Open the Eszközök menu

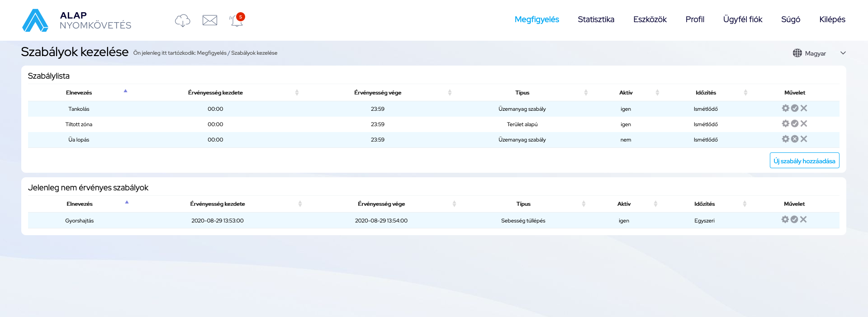(650, 19)
